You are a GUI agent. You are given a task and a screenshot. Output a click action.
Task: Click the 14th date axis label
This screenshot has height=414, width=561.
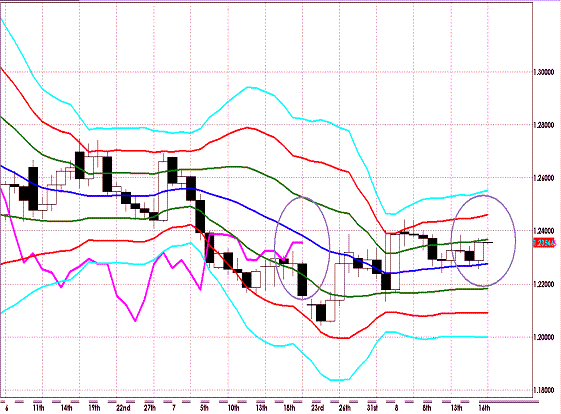coord(67,408)
